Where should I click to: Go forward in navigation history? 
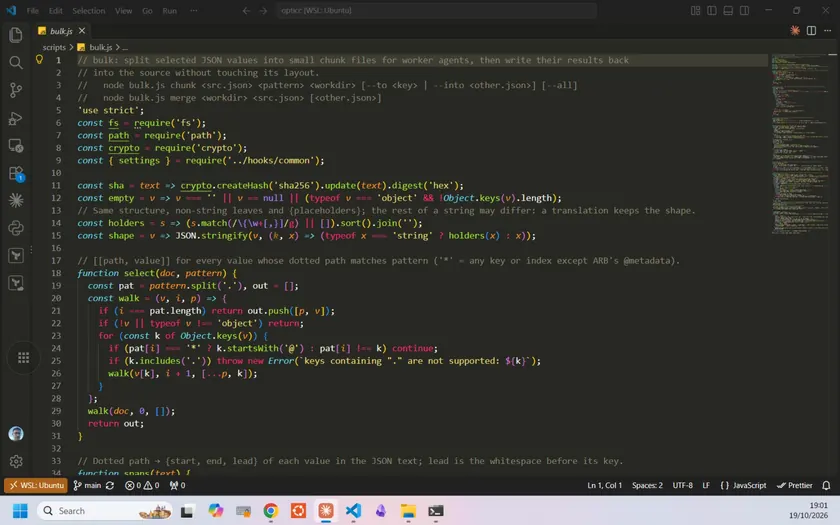tap(262, 10)
